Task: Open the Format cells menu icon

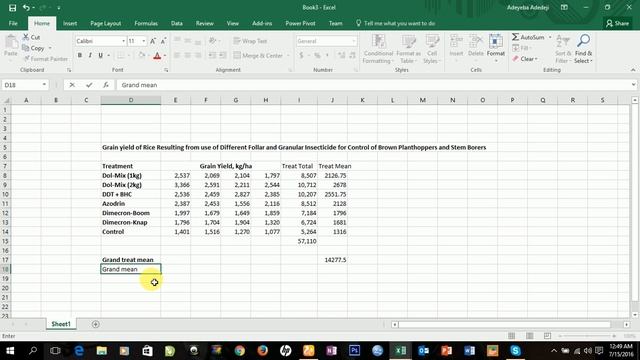Action: click(x=496, y=42)
